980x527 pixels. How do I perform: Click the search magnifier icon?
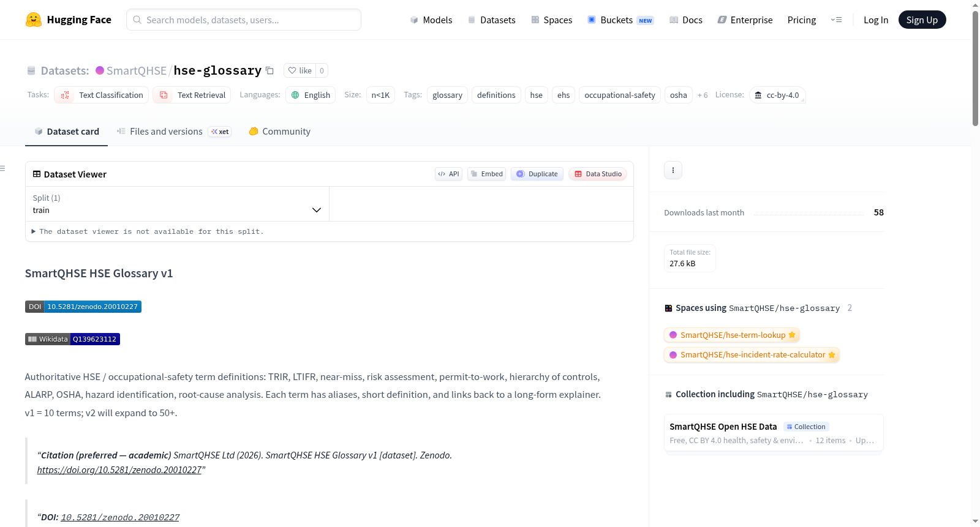pos(137,20)
